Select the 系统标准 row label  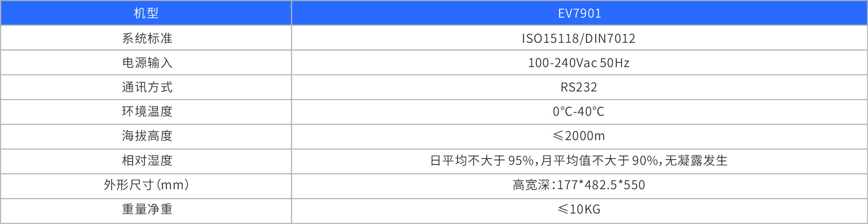[147, 38]
